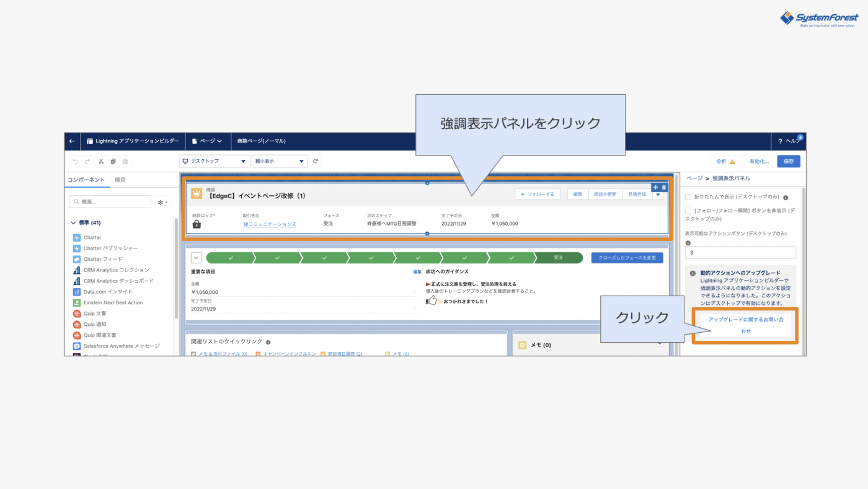Click the info icon under 表示可能なアクションボタン

688,243
